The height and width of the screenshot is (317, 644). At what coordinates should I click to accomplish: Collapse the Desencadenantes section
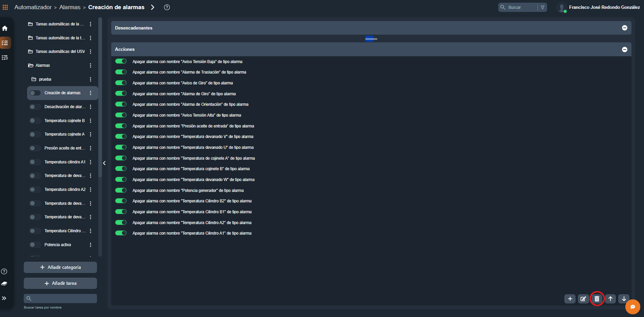point(624,28)
